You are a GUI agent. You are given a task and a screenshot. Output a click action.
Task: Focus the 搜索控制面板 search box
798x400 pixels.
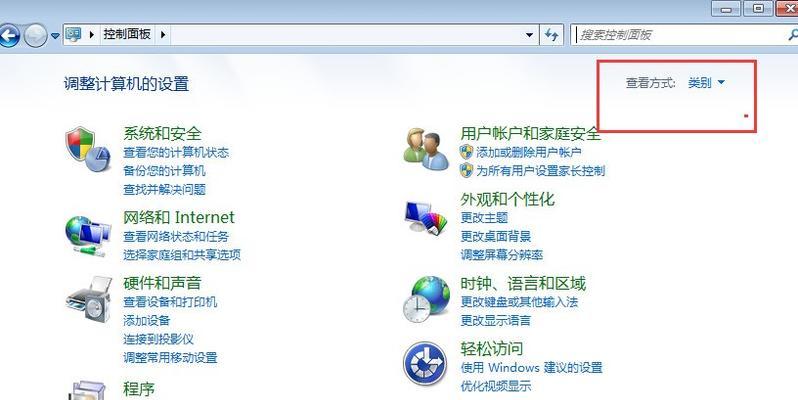(681, 35)
